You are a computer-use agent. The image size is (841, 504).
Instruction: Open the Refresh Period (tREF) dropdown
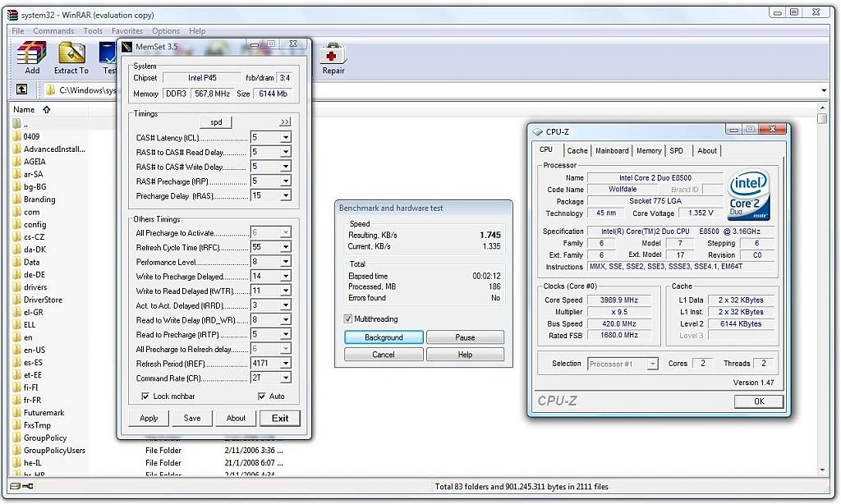[x=286, y=363]
